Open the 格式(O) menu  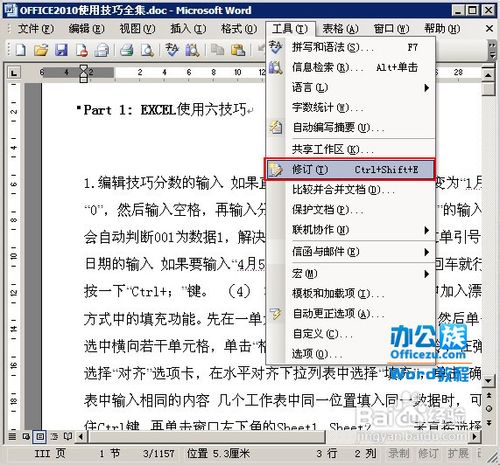point(239,29)
